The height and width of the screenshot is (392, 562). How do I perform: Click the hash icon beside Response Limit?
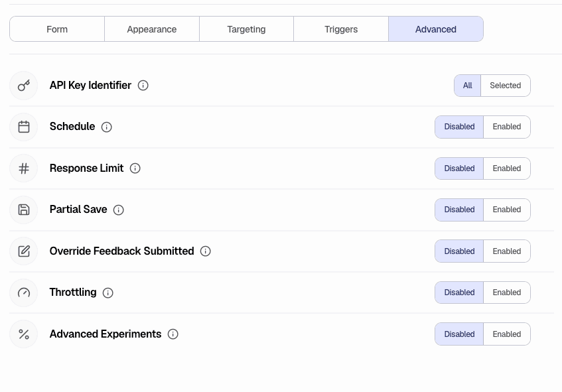24,168
